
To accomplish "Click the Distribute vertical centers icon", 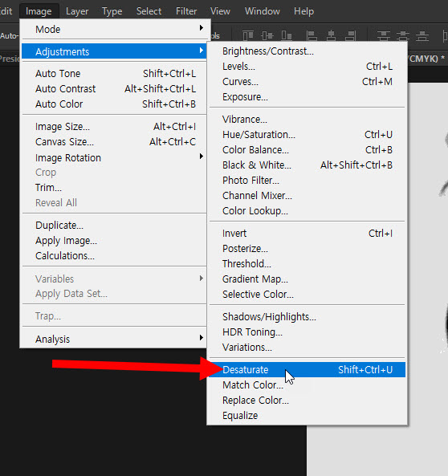I will tap(403, 35).
